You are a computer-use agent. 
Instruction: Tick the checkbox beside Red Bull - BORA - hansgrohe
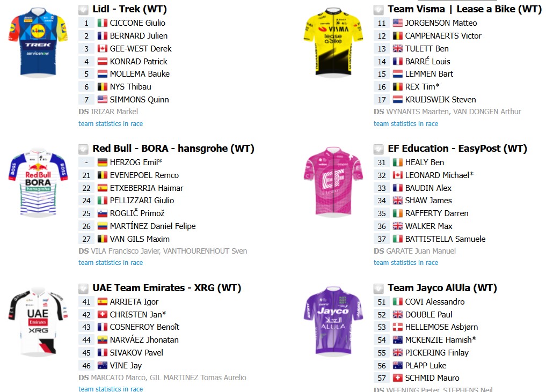(x=83, y=149)
